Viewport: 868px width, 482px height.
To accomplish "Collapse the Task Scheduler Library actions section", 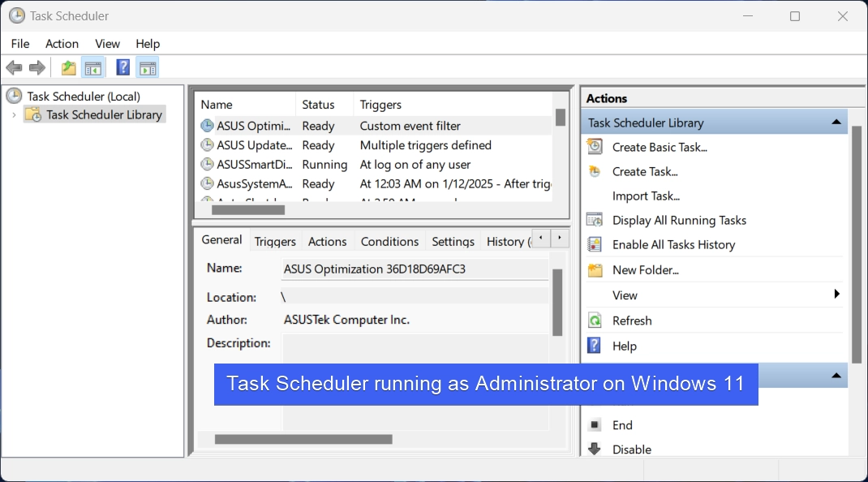I will point(836,123).
